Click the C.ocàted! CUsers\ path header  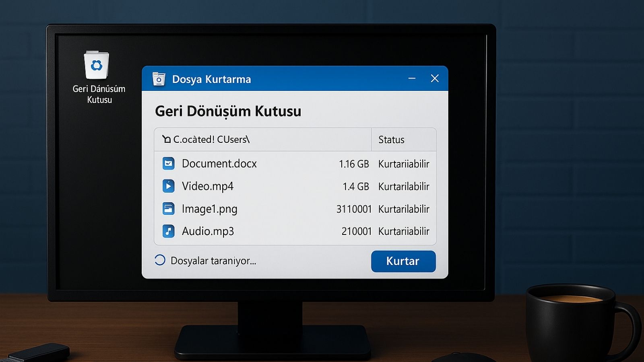click(x=211, y=140)
